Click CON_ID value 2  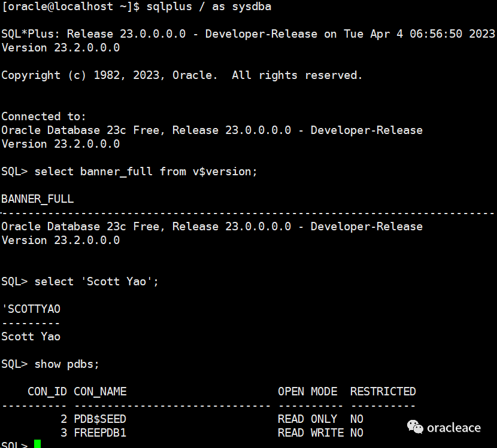click(63, 419)
